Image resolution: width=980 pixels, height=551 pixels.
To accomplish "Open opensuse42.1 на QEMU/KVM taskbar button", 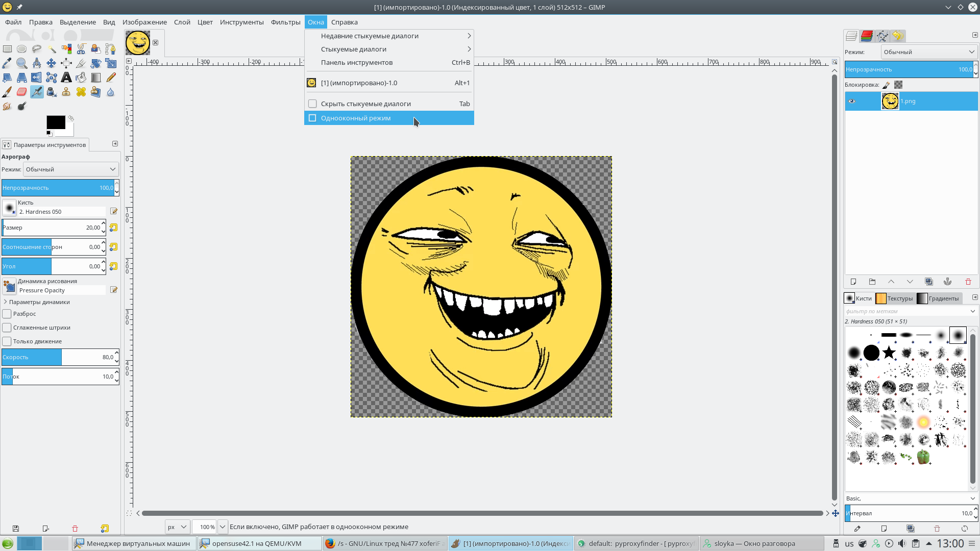I will (259, 543).
